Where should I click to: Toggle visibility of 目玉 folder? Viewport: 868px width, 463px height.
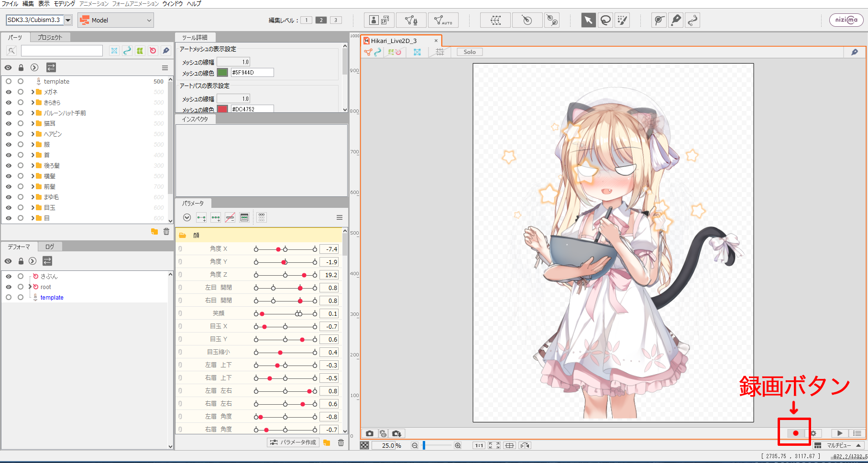tap(9, 207)
